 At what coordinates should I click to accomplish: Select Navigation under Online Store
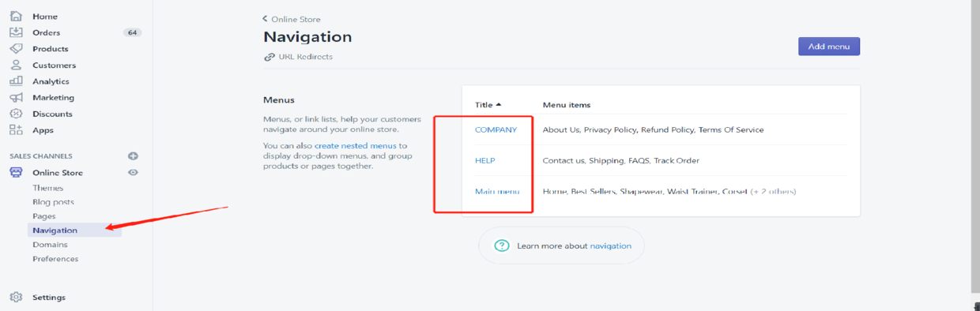[55, 230]
